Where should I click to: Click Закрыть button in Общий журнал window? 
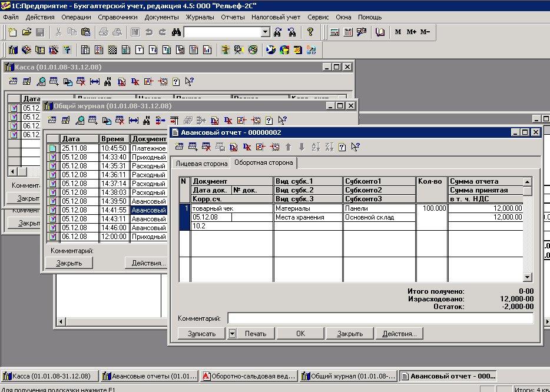pos(69,263)
